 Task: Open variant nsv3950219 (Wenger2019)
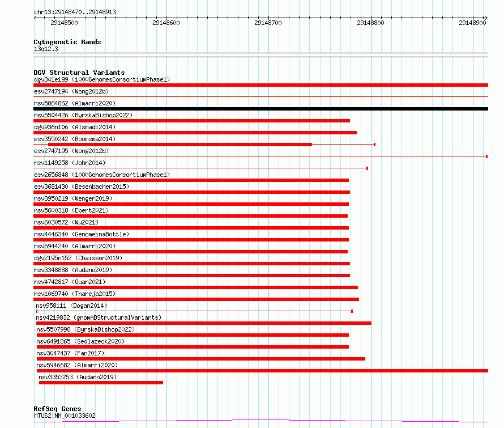coord(73,198)
